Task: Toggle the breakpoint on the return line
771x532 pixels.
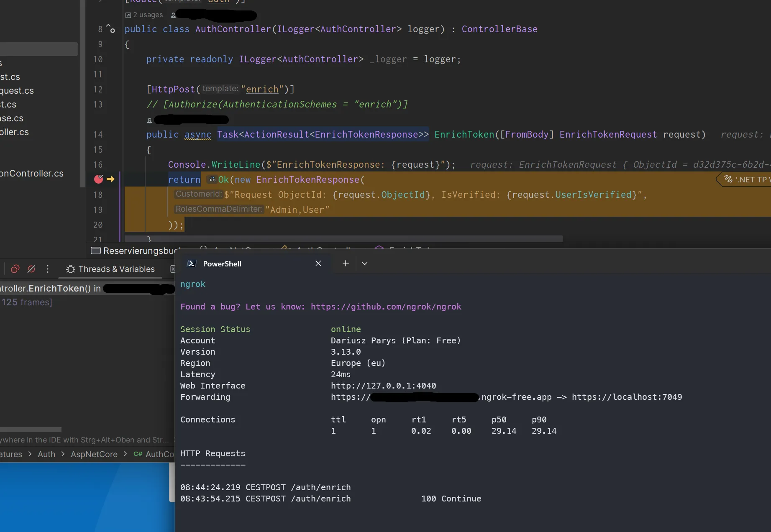Action: click(98, 179)
